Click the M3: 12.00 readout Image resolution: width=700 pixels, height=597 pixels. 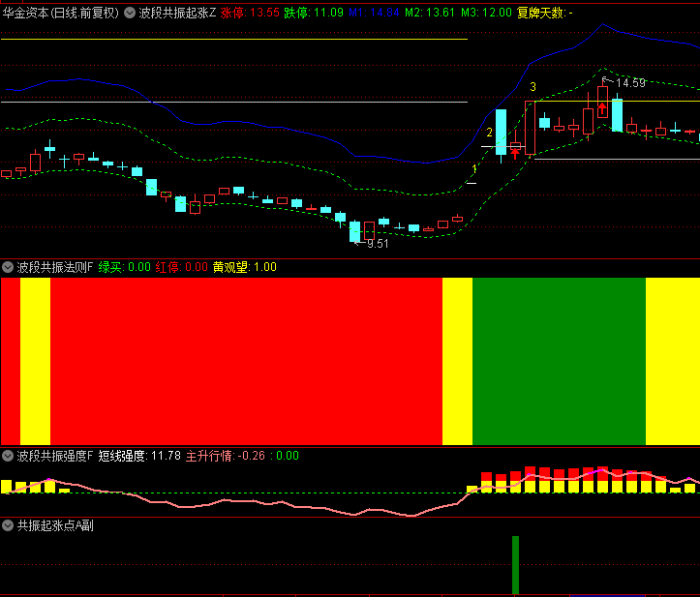486,13
